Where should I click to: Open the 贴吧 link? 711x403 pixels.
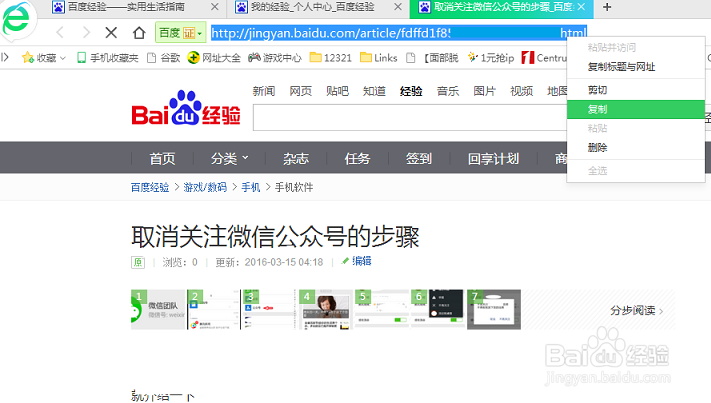click(337, 91)
